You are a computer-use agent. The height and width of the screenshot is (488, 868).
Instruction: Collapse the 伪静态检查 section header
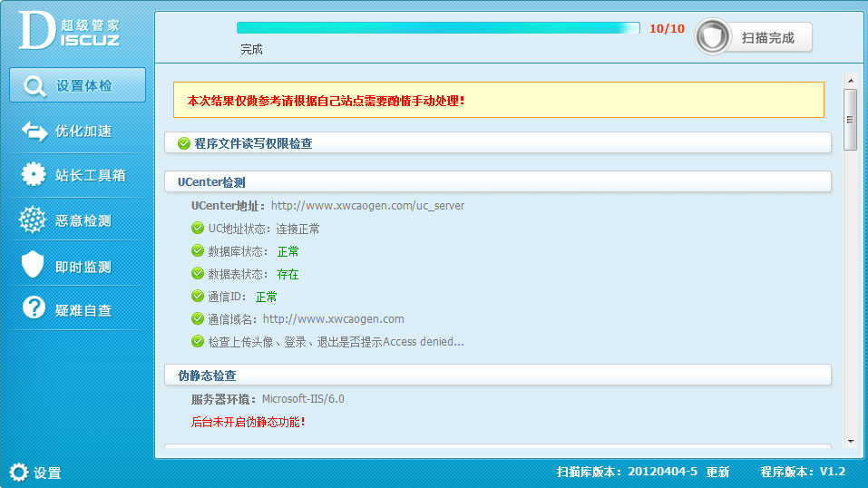[x=498, y=375]
